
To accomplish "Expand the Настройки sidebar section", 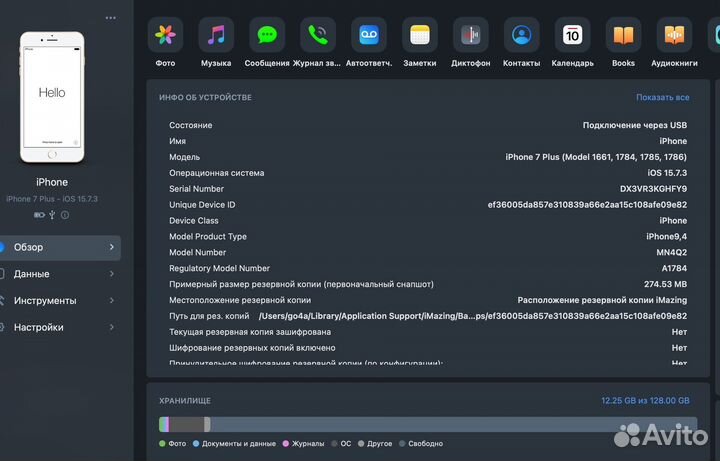I will tap(60, 328).
